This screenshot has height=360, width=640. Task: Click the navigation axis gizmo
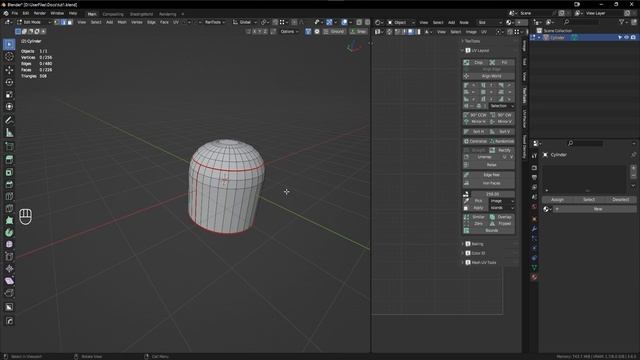coord(353,47)
